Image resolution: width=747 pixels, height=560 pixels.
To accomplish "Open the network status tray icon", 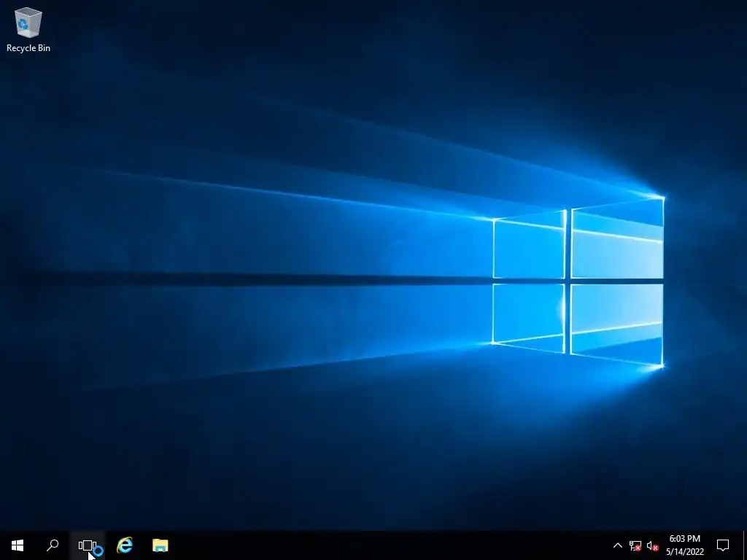I will (635, 545).
